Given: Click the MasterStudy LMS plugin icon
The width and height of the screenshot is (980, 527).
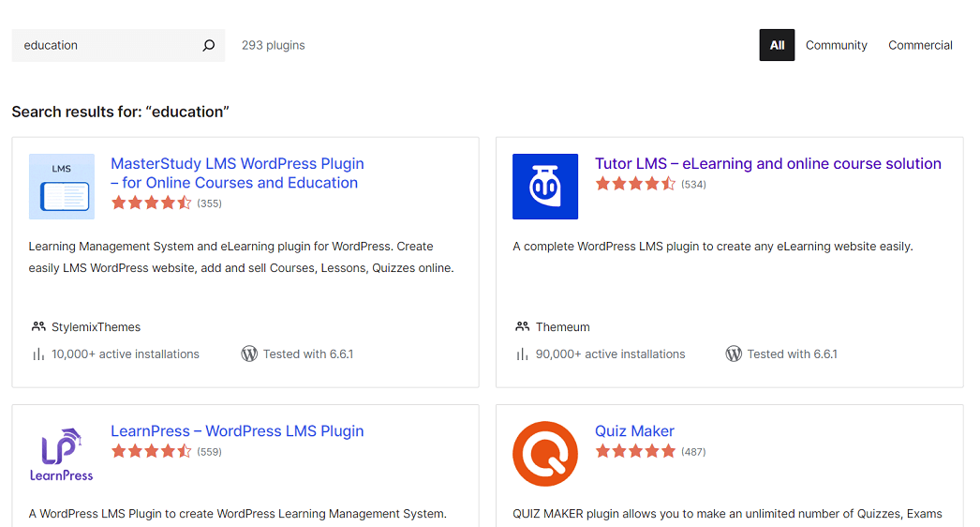Looking at the screenshot, I should [62, 187].
